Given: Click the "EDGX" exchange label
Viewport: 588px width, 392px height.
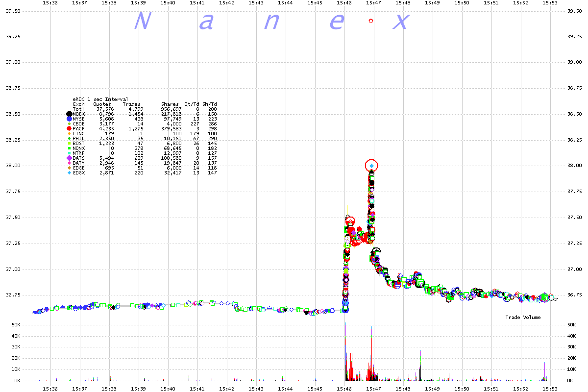Looking at the screenshot, I should 78,172.
